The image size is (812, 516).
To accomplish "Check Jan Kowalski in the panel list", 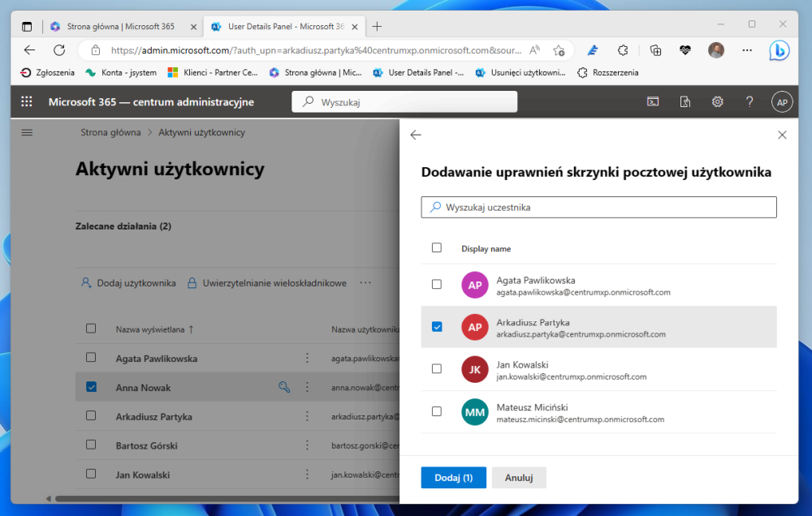I will [437, 368].
